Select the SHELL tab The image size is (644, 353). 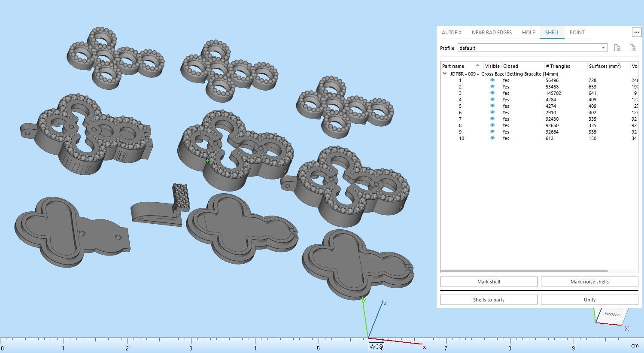[552, 33]
